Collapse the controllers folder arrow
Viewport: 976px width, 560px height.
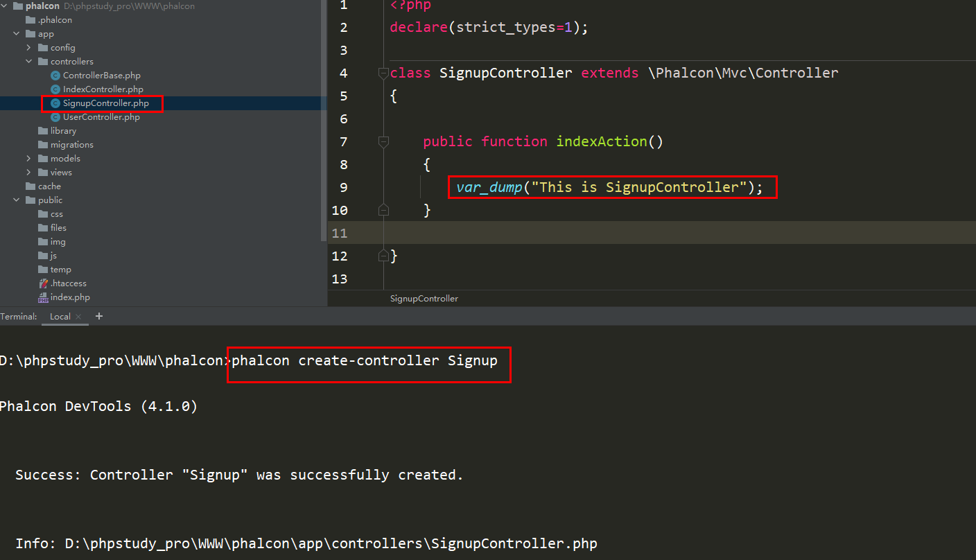pos(28,62)
